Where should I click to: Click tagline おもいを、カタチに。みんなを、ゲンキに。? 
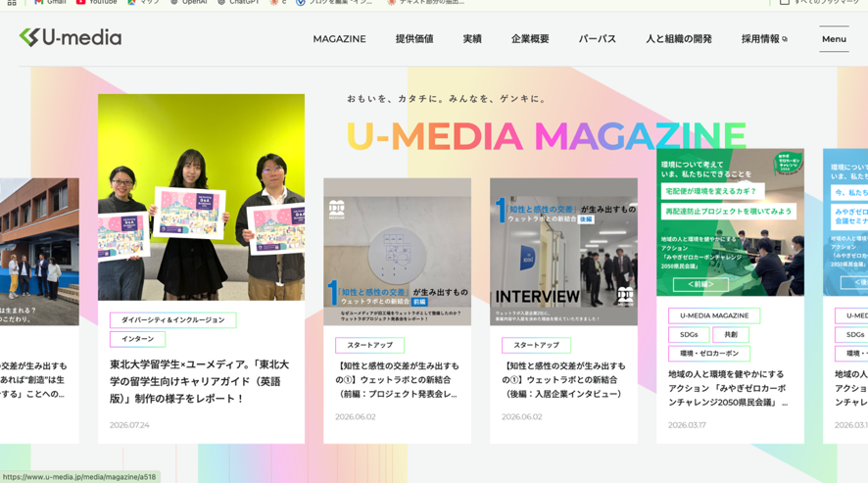click(x=446, y=99)
